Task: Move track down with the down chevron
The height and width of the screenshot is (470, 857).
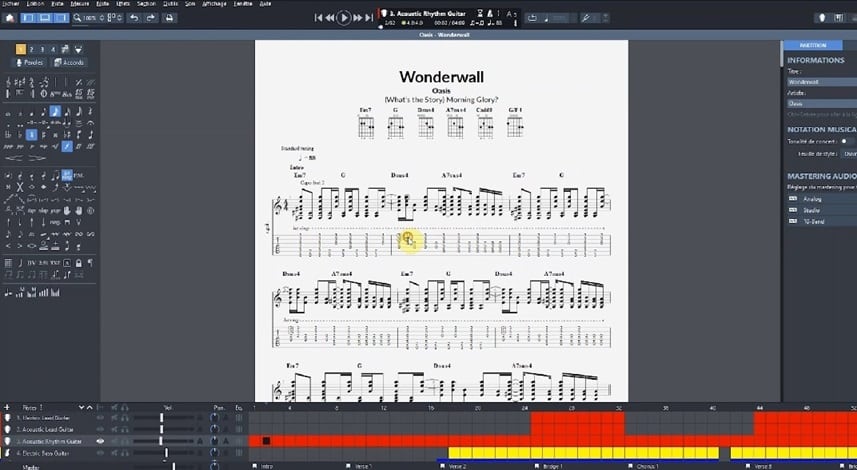Action: click(81, 407)
